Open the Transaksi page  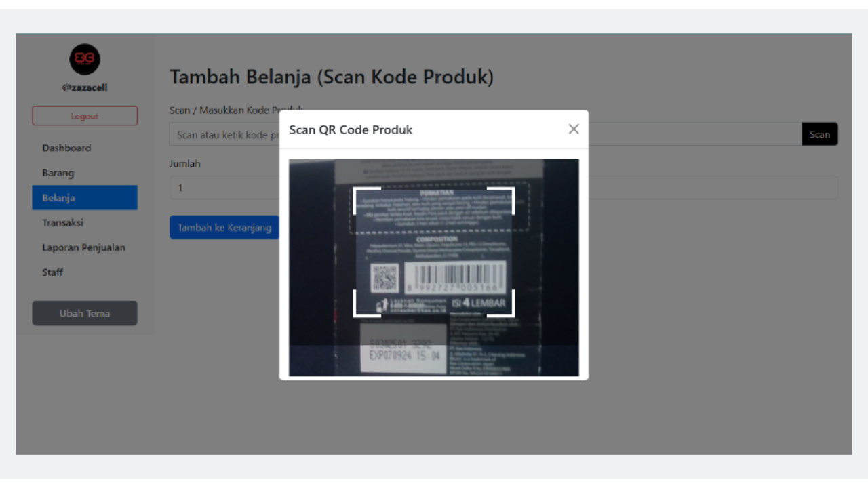point(62,222)
